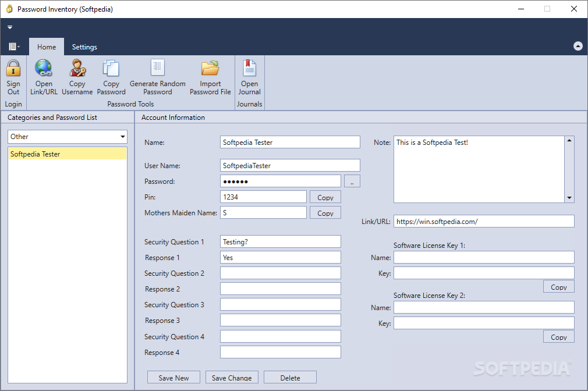Click the Save Change button

(232, 377)
